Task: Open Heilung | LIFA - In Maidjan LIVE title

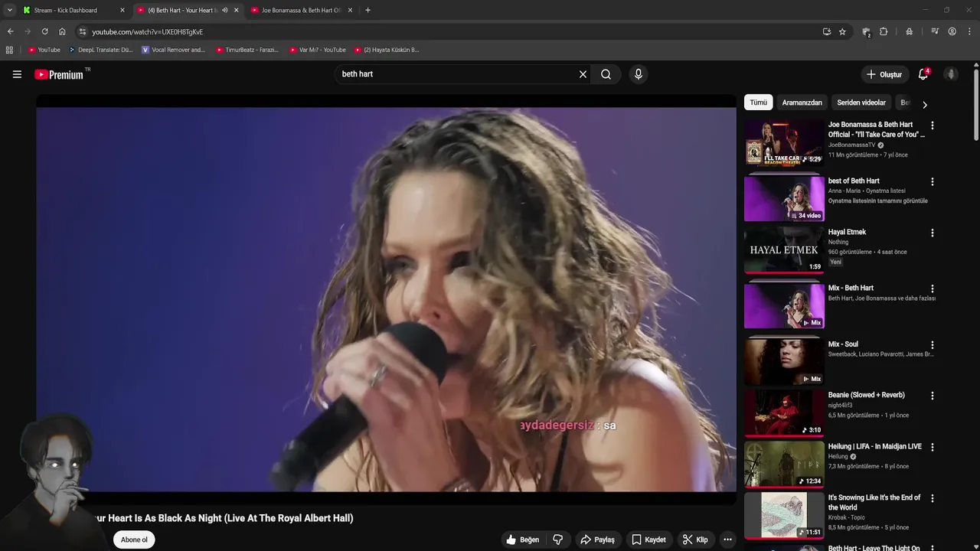Action: pyautogui.click(x=875, y=446)
